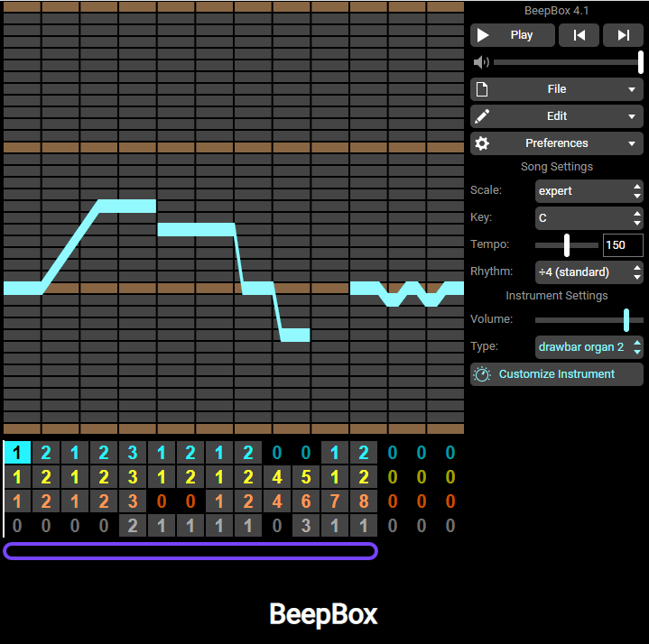Open the Edit menu

557,116
